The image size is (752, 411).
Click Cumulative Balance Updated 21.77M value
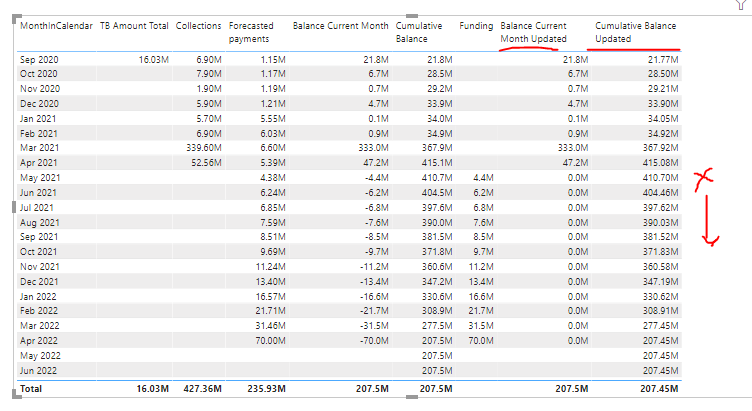pyautogui.click(x=663, y=59)
